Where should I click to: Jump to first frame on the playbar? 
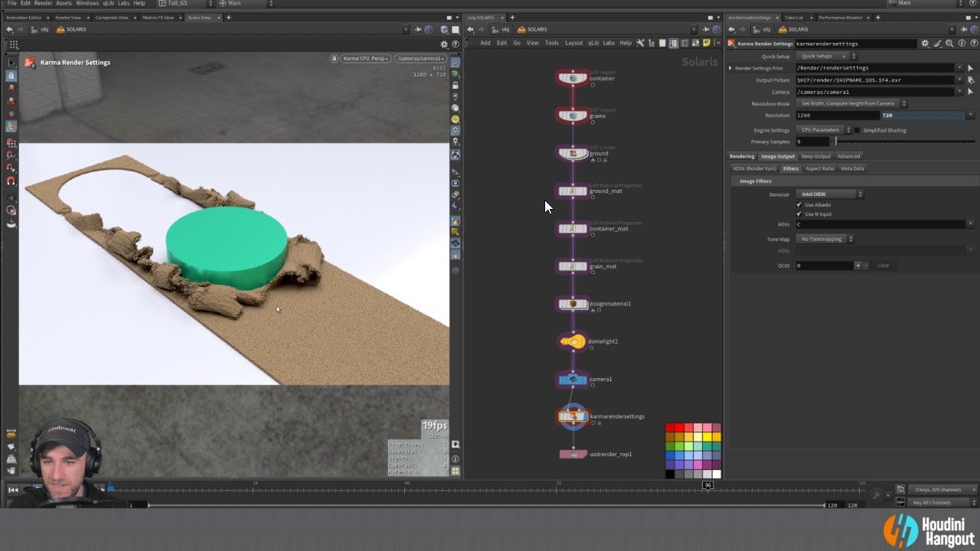tap(13, 490)
